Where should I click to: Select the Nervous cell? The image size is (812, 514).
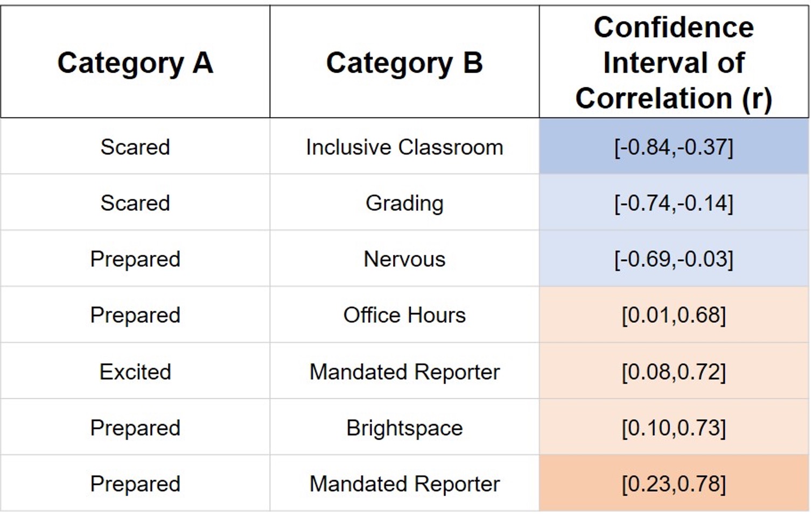404,259
